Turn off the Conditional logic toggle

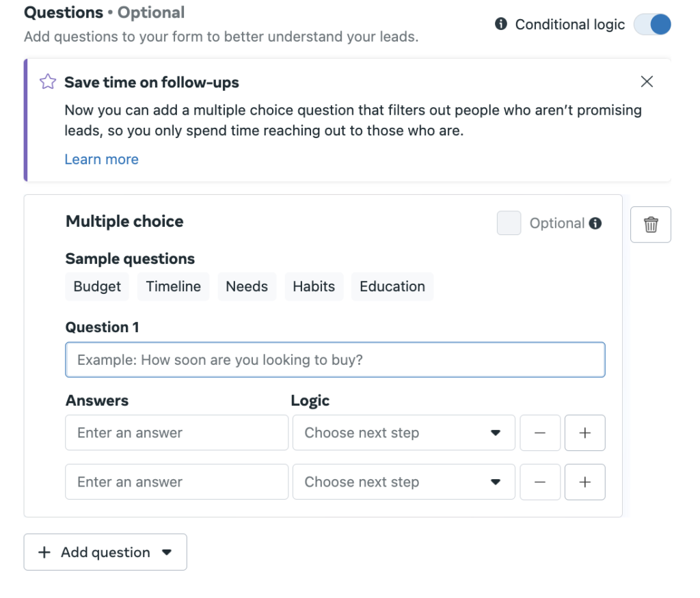pos(652,25)
